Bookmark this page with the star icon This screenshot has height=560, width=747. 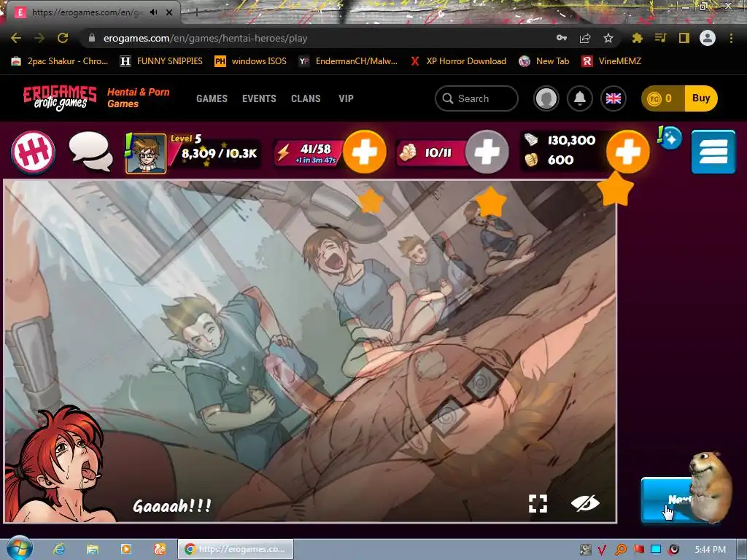click(x=608, y=38)
